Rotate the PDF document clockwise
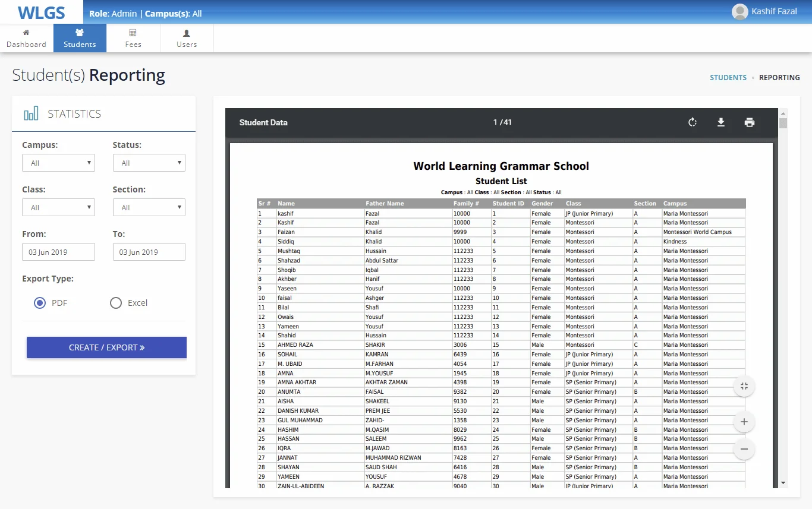812x509 pixels. click(692, 122)
